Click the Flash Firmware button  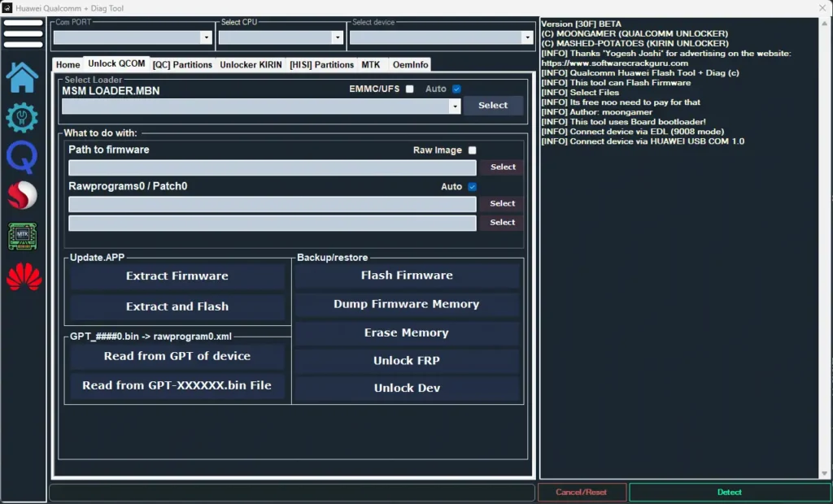(407, 276)
